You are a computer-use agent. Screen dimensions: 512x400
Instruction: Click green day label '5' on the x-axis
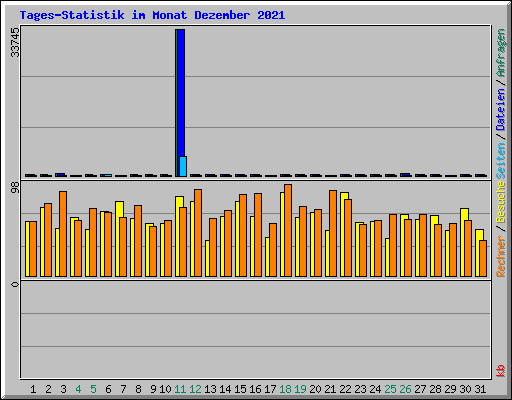[93, 389]
